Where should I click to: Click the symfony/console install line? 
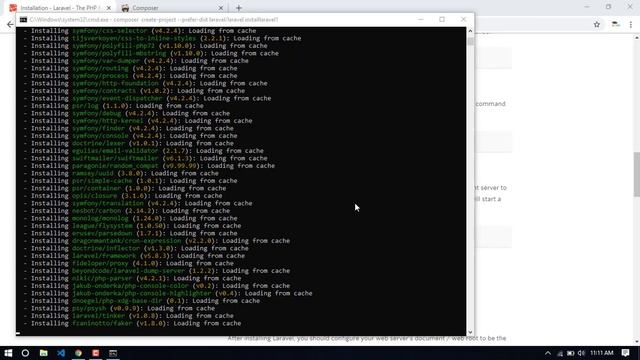coord(131,136)
